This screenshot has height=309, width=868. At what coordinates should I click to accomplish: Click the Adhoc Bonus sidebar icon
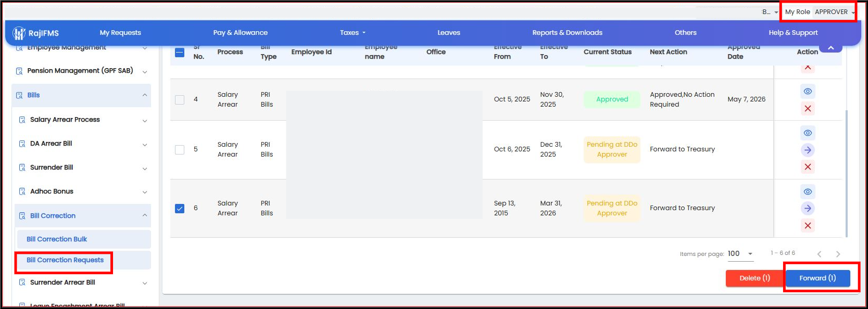point(22,191)
